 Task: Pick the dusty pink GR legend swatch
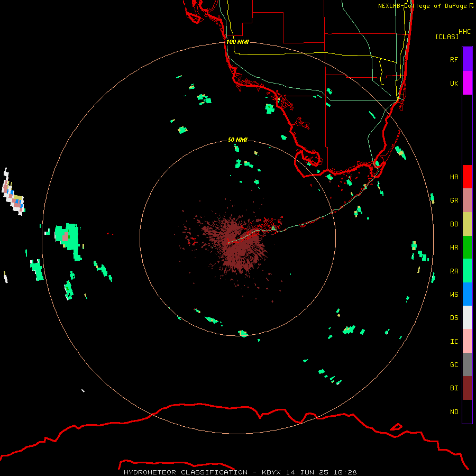click(467, 200)
